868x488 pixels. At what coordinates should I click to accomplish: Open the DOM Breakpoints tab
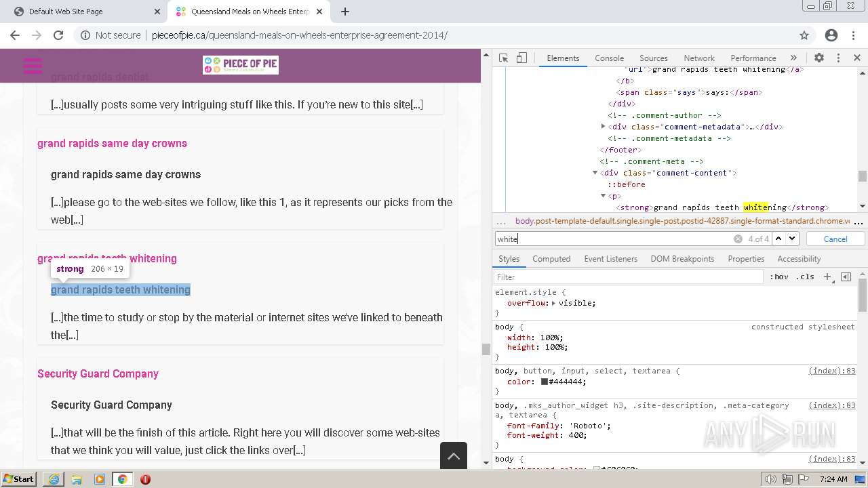682,259
